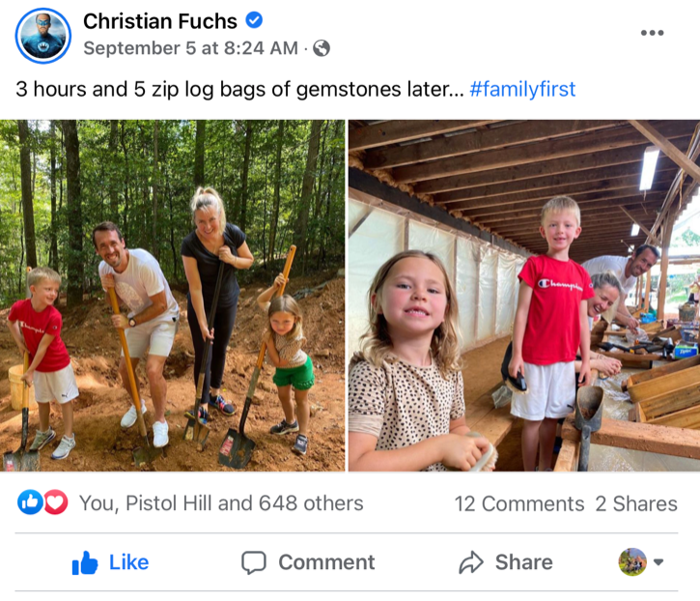Open the left family digging photo
The image size is (700, 601).
pos(173,295)
